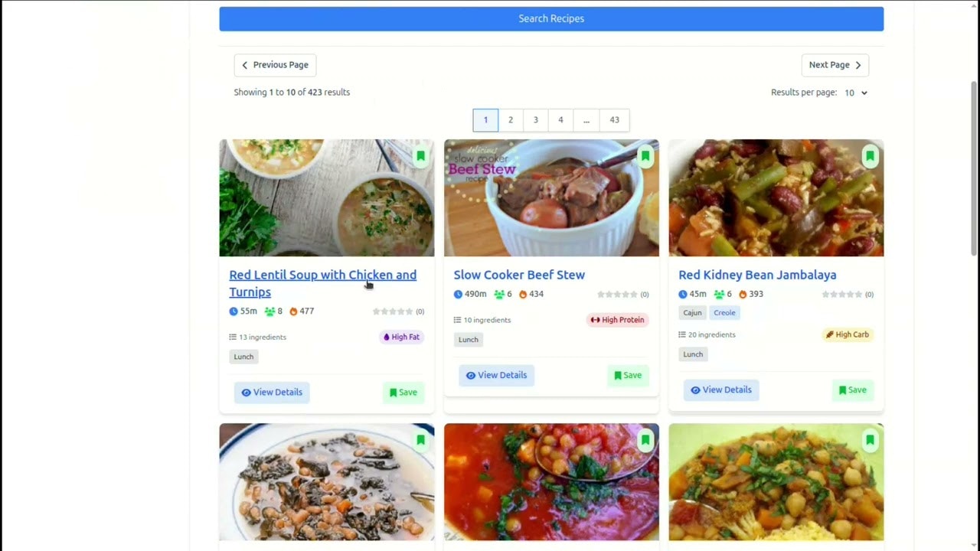Open Red Lentil Soup with Chicken and Turnips

pos(322,275)
